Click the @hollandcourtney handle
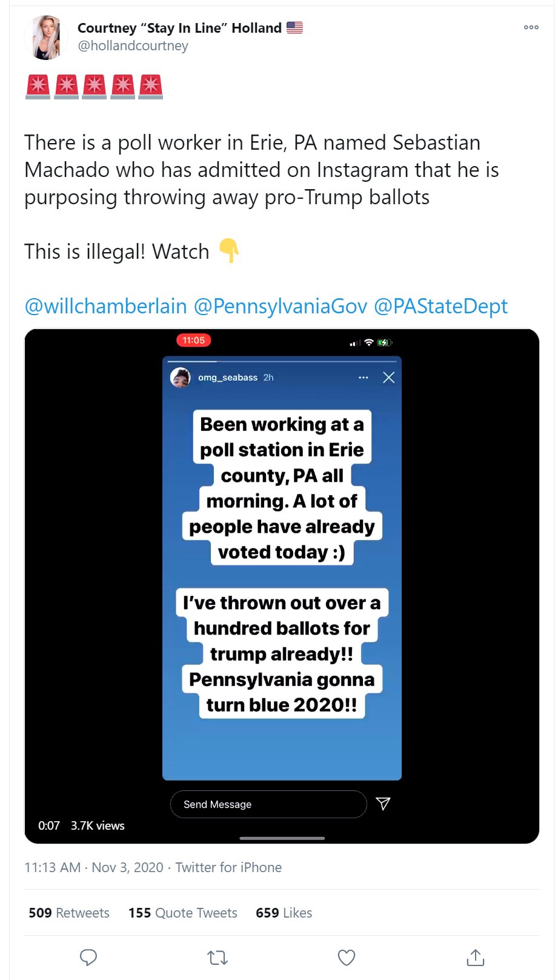Image resolution: width=558 pixels, height=980 pixels. pos(133,46)
